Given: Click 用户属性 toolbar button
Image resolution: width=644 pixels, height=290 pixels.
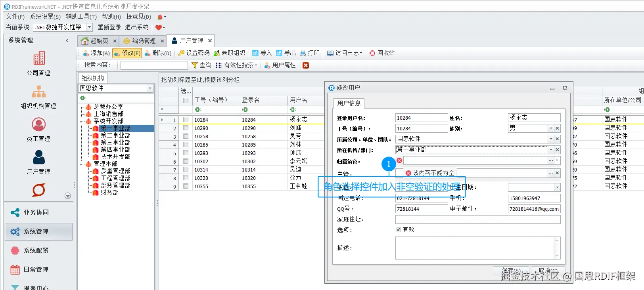Looking at the screenshot, I should (280, 65).
